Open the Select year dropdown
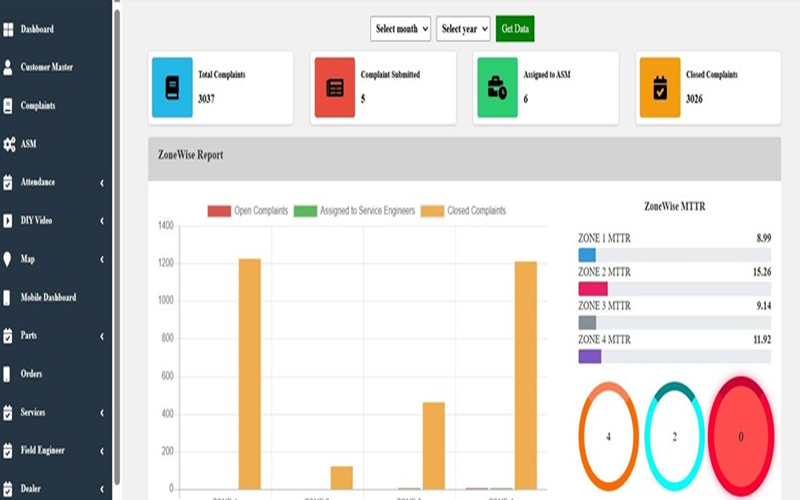The image size is (800, 500). pos(463,29)
